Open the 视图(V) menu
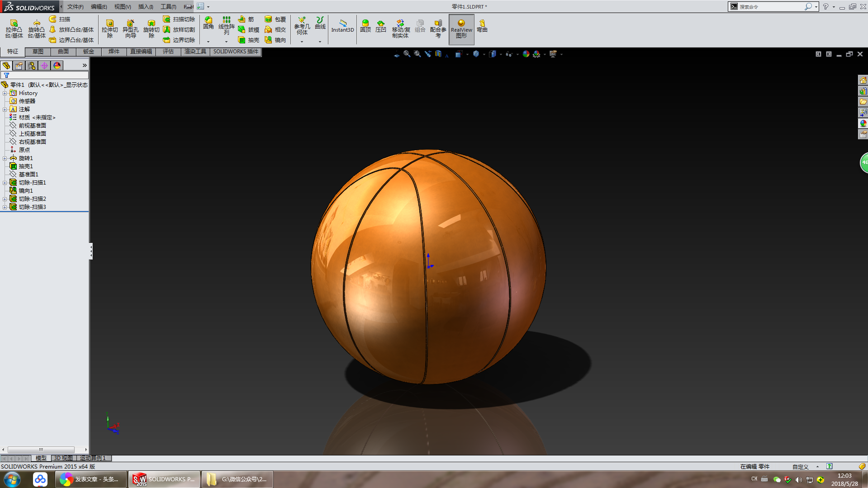Screen dimensions: 868x488 click(x=123, y=7)
